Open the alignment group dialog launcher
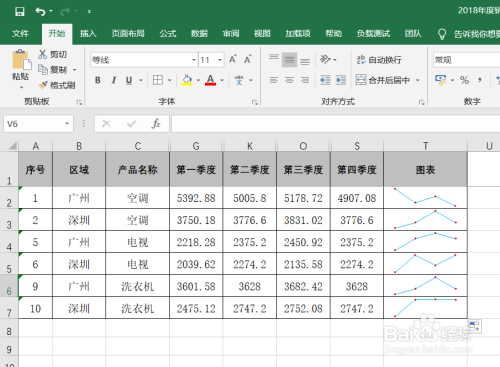 pos(421,102)
